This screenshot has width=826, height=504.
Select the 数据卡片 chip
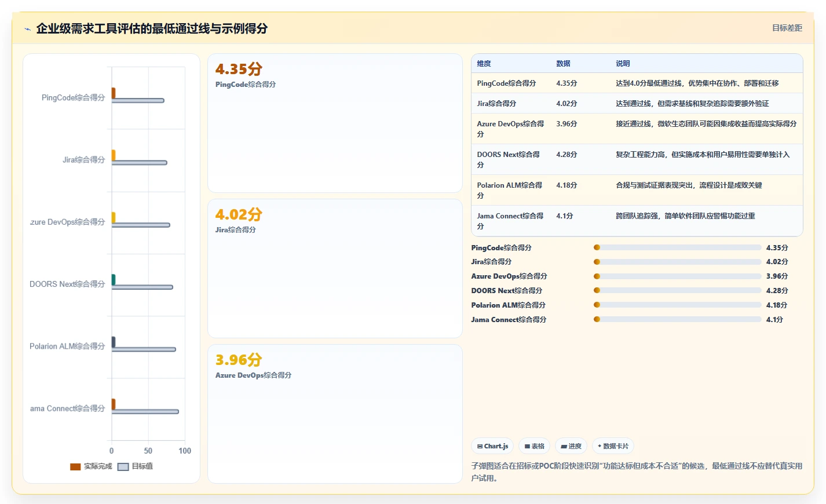613,446
